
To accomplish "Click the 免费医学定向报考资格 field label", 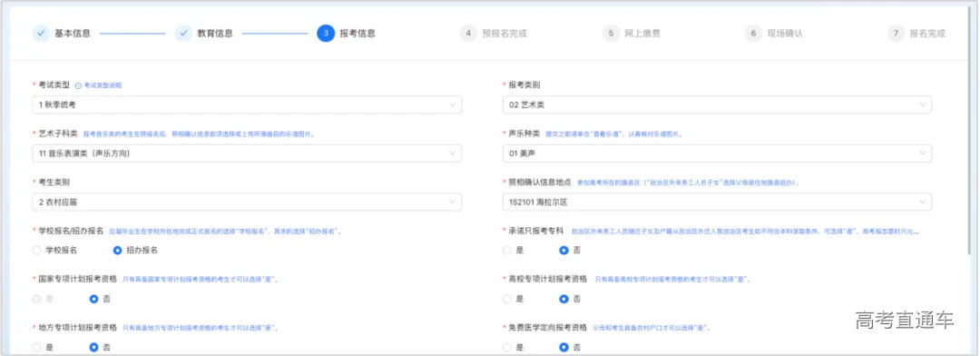I will coord(547,327).
